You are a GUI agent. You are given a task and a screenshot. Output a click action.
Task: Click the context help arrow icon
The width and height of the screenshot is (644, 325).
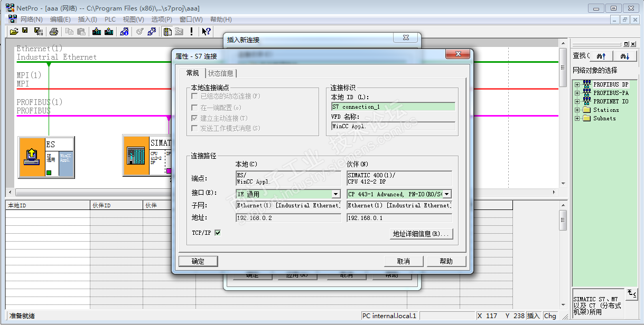[207, 32]
